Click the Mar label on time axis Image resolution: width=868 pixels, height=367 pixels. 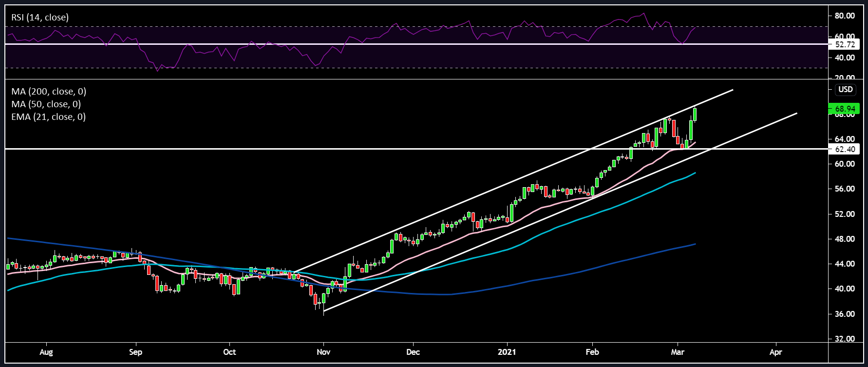(x=677, y=352)
